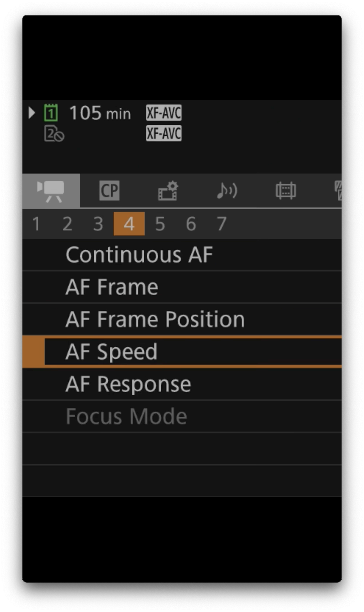Viewport: 364px width, 612px height.
Task: Open the Camera Setup menu icon
Action: pos(51,191)
